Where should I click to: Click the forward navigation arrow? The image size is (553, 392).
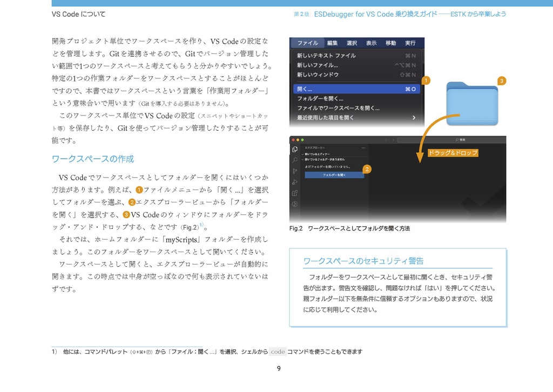(x=393, y=140)
